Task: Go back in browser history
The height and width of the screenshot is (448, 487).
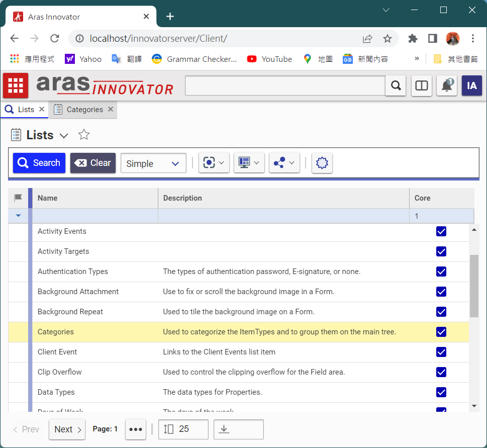Action: click(x=14, y=39)
